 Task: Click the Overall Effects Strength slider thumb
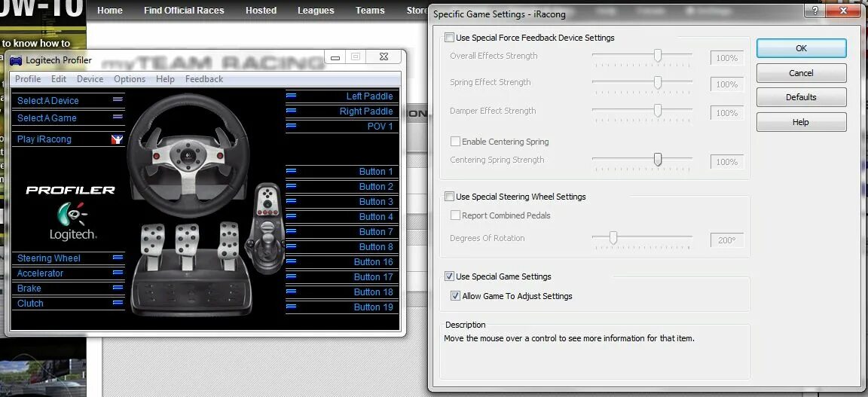click(658, 55)
